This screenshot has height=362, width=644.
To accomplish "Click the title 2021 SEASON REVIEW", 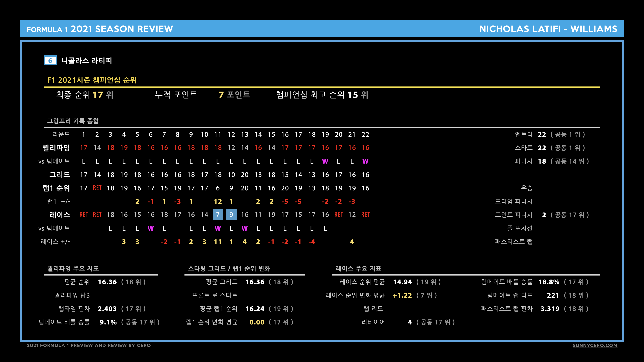I will [122, 29].
